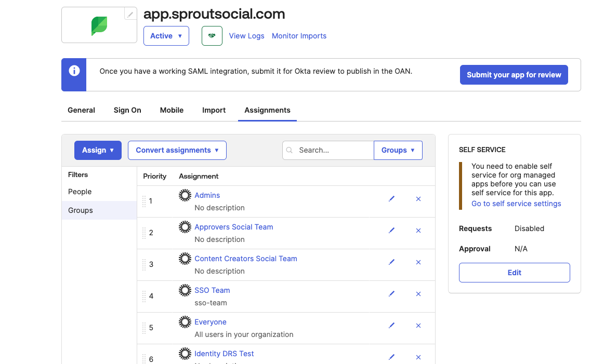Click the drag handle for priority 4 row
This screenshot has width=591, height=364.
click(x=144, y=296)
